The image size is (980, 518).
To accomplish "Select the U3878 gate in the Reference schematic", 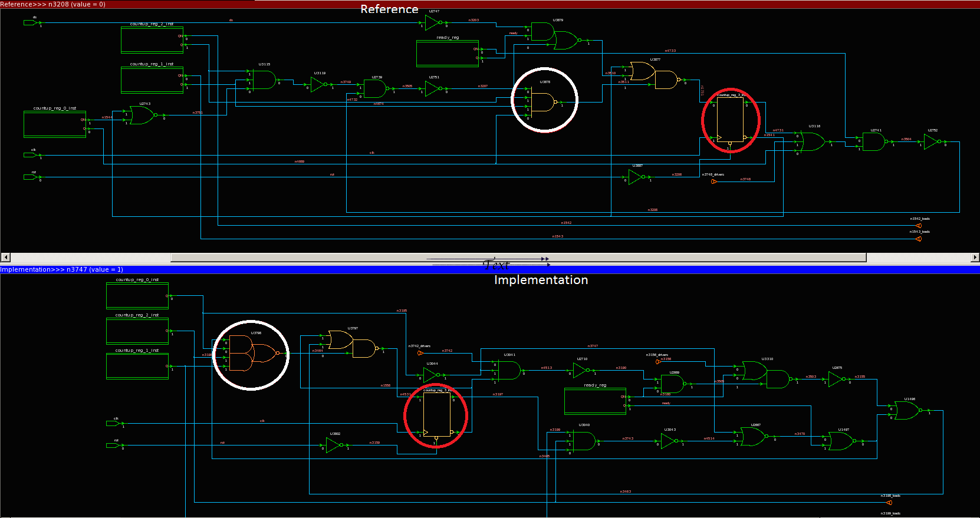I will click(x=542, y=102).
